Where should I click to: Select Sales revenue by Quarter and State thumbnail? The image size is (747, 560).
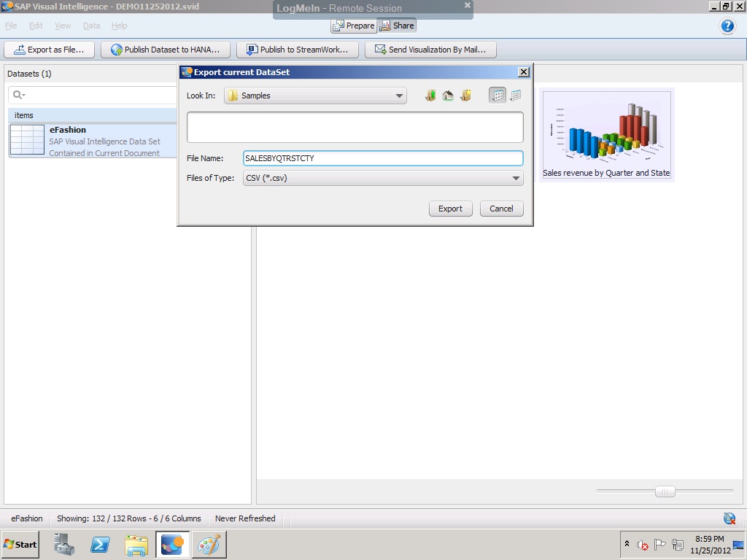click(x=606, y=134)
